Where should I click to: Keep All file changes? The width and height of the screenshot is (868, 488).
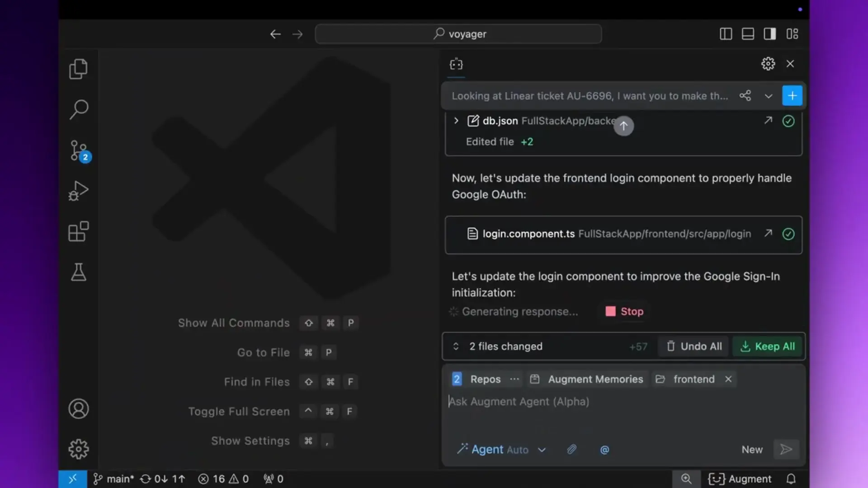768,346
